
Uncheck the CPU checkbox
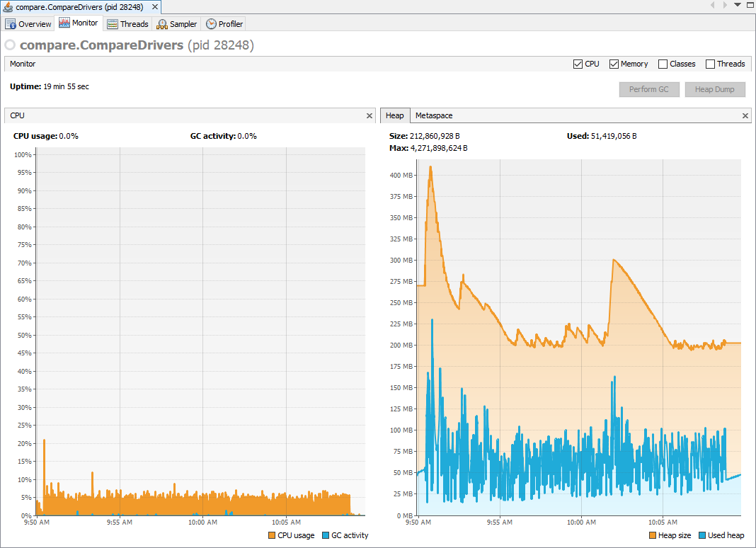pos(577,64)
